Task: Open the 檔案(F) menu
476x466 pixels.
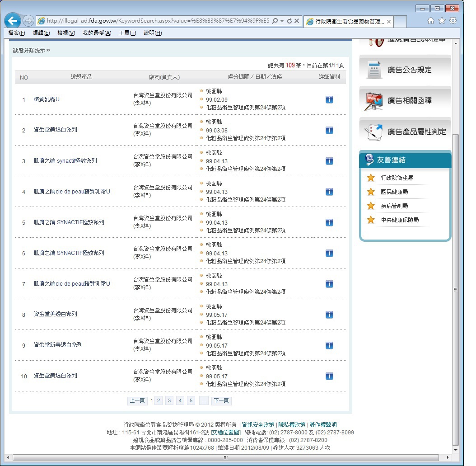Action: 17,33
